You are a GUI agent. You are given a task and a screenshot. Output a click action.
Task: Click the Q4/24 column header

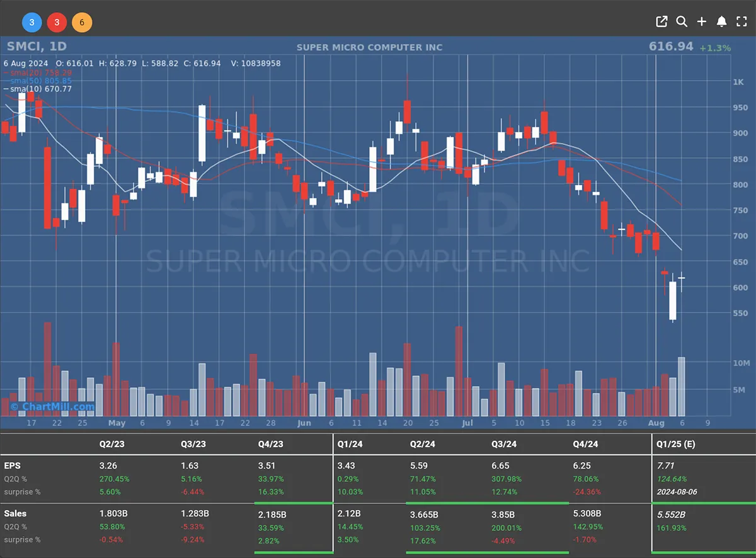click(x=586, y=444)
